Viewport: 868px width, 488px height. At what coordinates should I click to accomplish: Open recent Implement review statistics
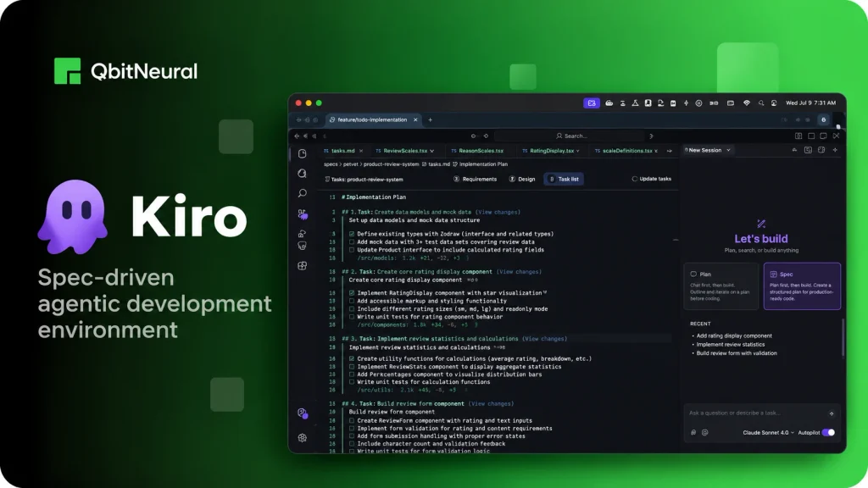click(730, 345)
